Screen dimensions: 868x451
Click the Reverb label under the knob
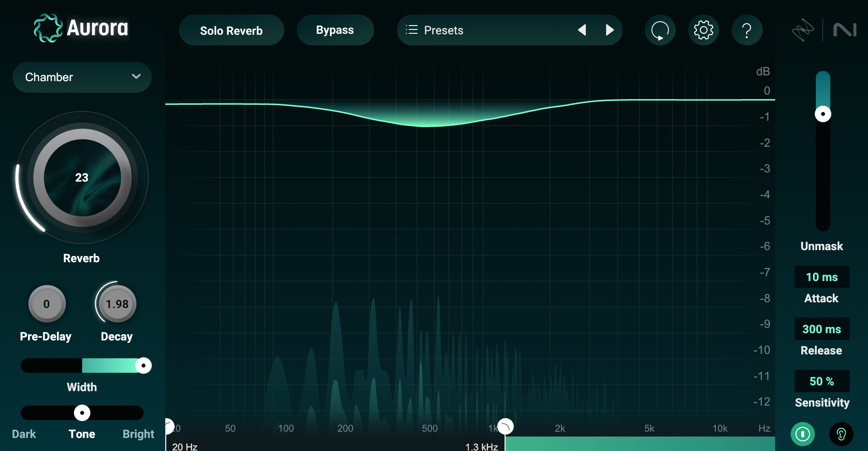82,258
